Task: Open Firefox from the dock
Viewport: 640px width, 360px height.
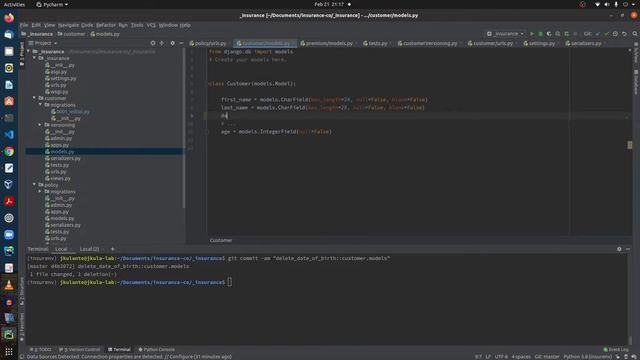Action: tap(9, 18)
